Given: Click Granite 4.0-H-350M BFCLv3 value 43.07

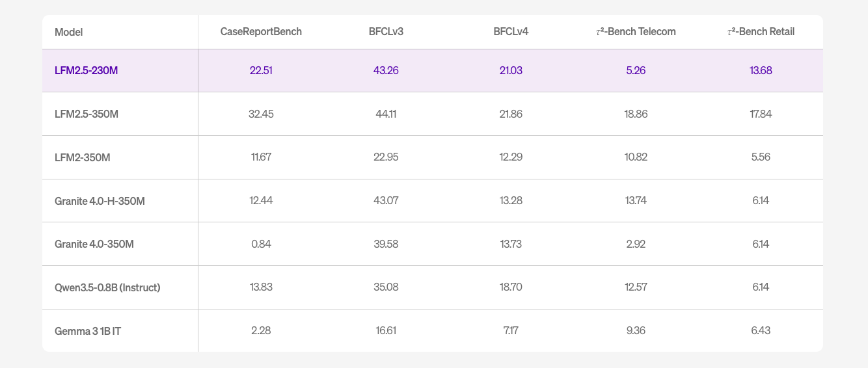Looking at the screenshot, I should (x=386, y=201).
